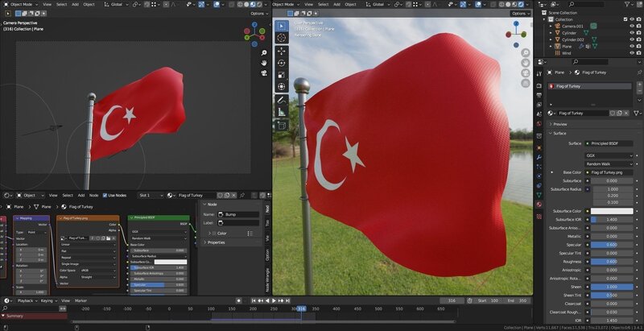Select the Annotate tool in right viewport
Image resolution: width=644 pixels, height=331 pixels.
pyautogui.click(x=282, y=100)
